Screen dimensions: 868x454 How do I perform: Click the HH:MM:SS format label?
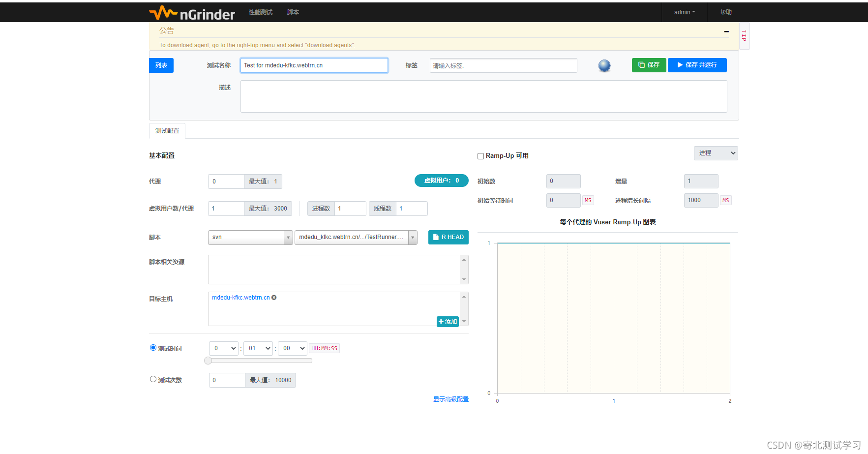[x=324, y=348]
